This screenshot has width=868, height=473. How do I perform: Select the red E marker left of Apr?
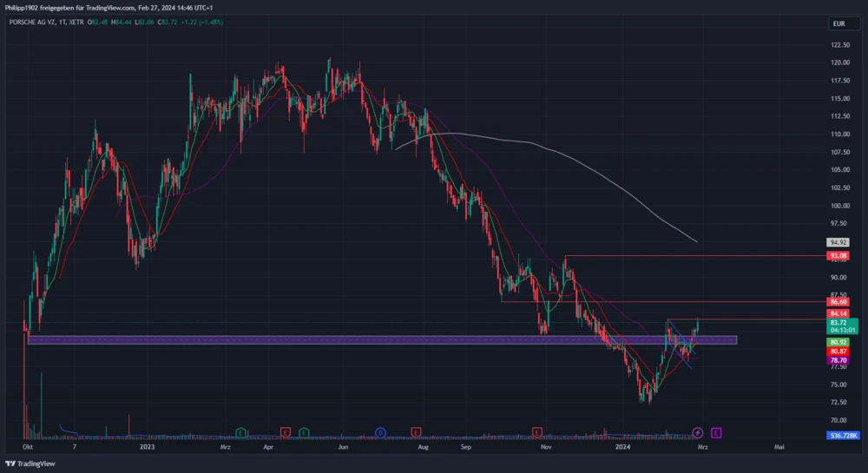click(x=285, y=432)
